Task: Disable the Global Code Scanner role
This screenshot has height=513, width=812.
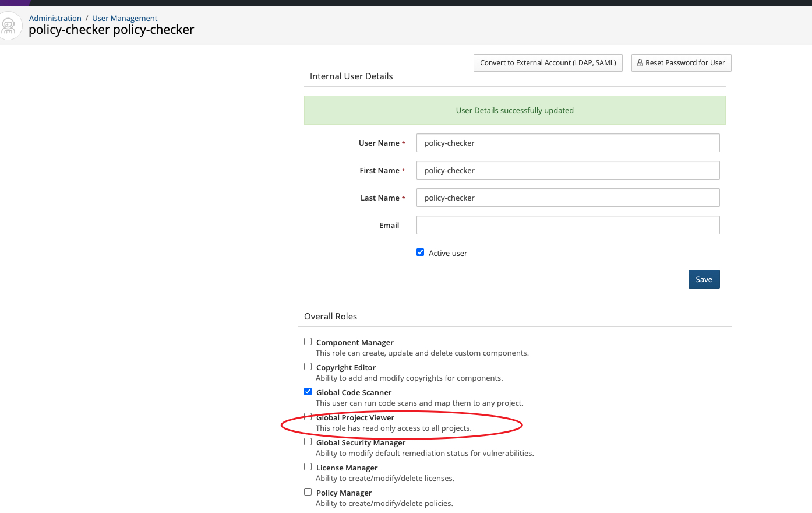Action: (x=308, y=391)
